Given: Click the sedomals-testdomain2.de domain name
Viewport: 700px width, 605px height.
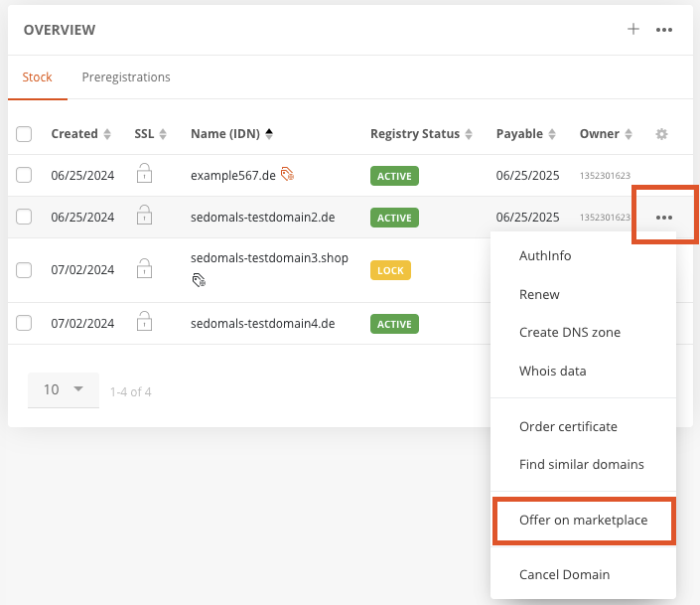Looking at the screenshot, I should tap(262, 218).
